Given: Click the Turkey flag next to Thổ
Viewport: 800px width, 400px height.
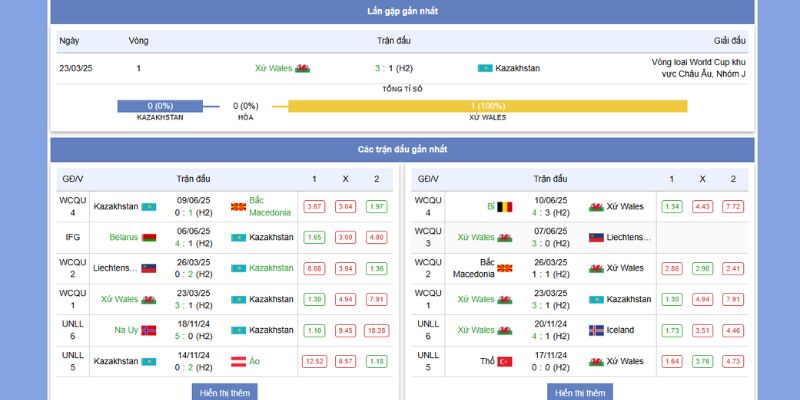Looking at the screenshot, I should pyautogui.click(x=504, y=361).
